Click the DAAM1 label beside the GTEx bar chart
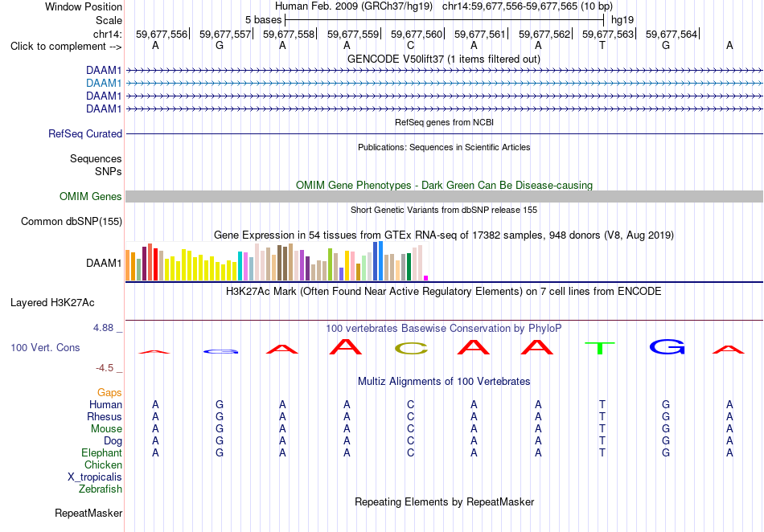The width and height of the screenshot is (764, 532). tap(104, 264)
